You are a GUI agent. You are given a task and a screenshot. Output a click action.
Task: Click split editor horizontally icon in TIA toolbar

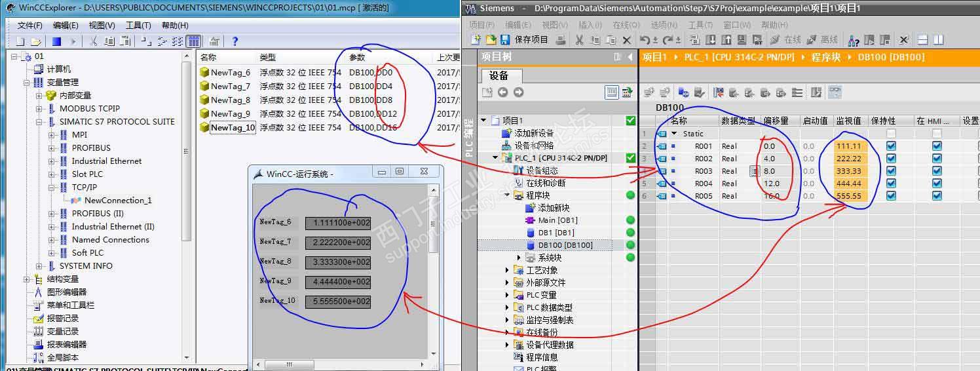[x=922, y=40]
